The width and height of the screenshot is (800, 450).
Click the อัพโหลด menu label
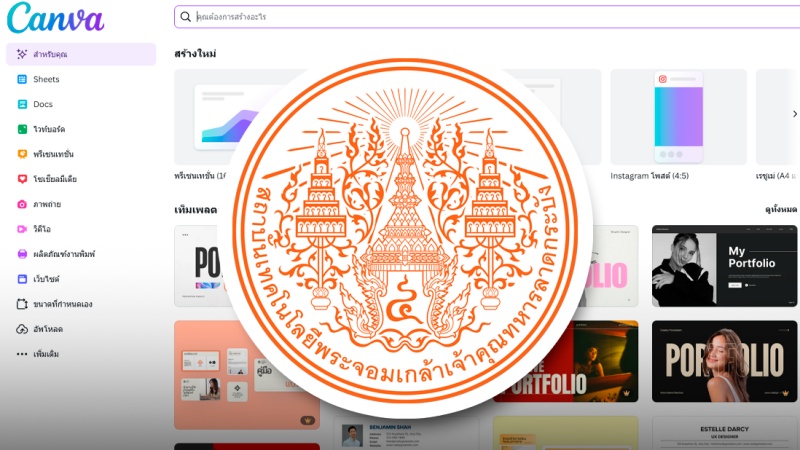pyautogui.click(x=48, y=329)
